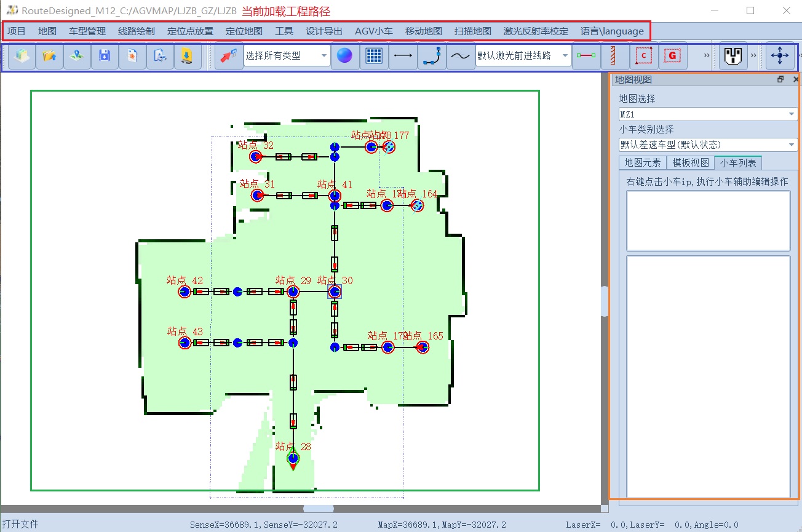Select station node 站点 43 on map
This screenshot has width=802, height=532.
click(184, 343)
